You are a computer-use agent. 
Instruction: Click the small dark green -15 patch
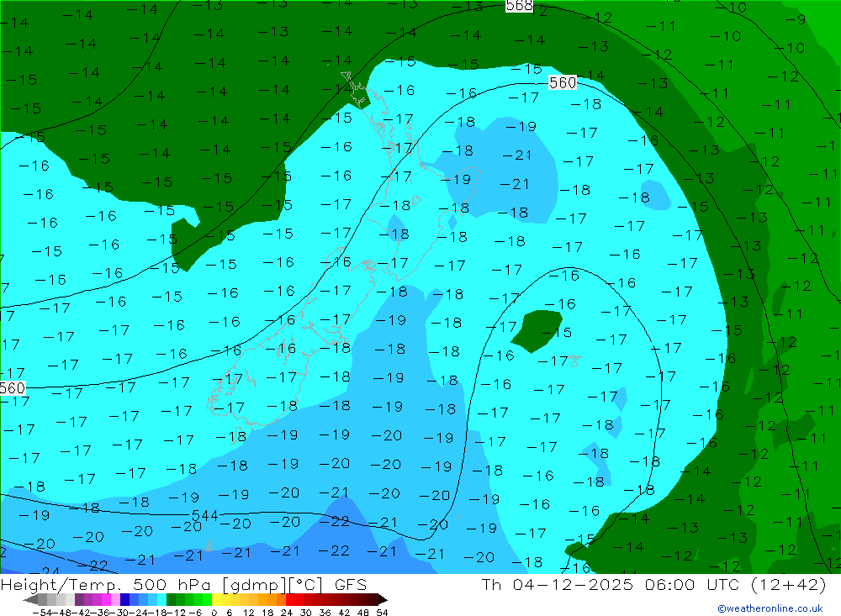537,331
